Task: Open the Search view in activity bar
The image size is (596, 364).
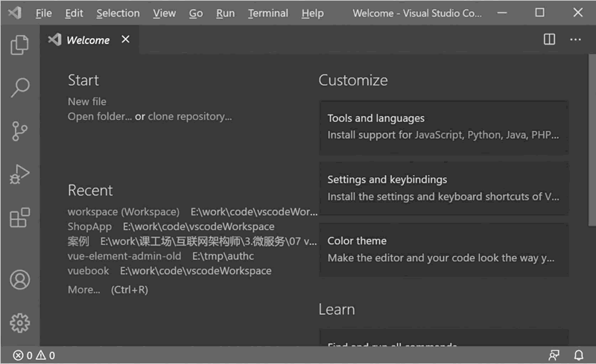Action: click(x=20, y=87)
